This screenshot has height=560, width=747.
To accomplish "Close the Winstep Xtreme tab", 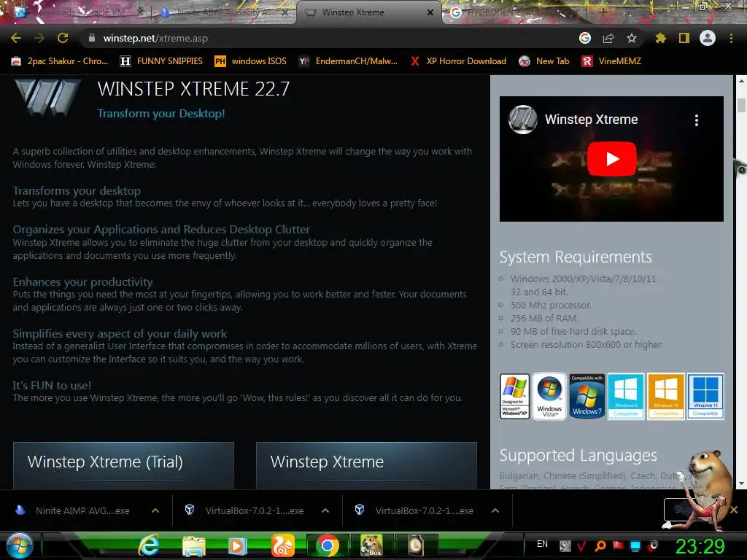I will click(x=430, y=12).
